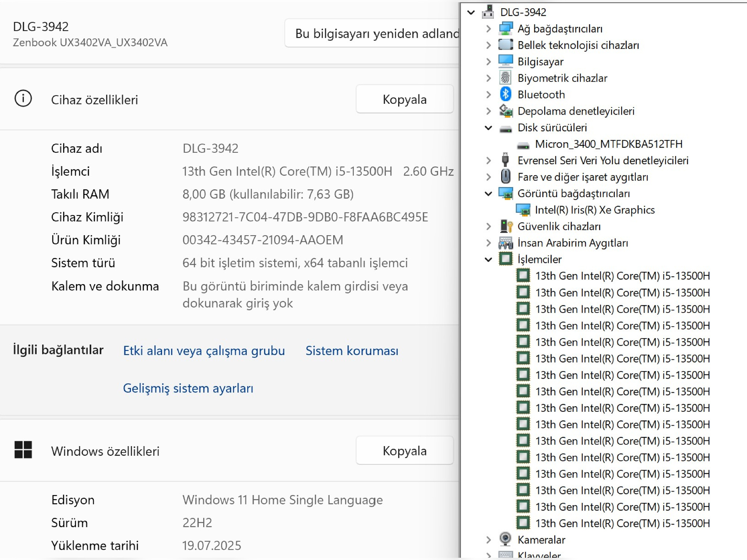Screen dimensions: 747x560
Task: Expand Evrensel Seri Veri Yolu denetleyicileri node
Action: pyautogui.click(x=489, y=161)
